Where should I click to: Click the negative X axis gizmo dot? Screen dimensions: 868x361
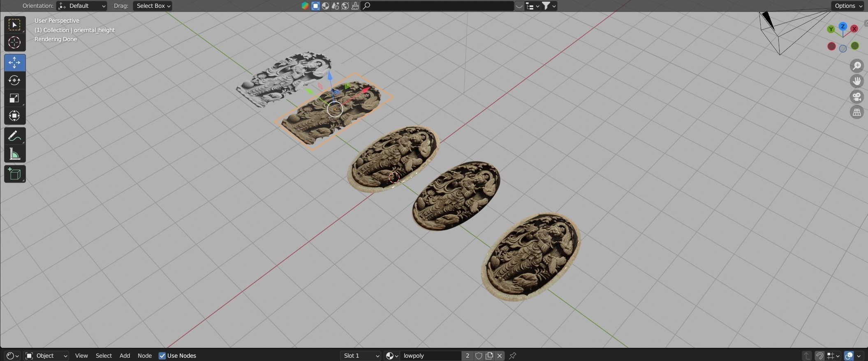[x=831, y=46]
